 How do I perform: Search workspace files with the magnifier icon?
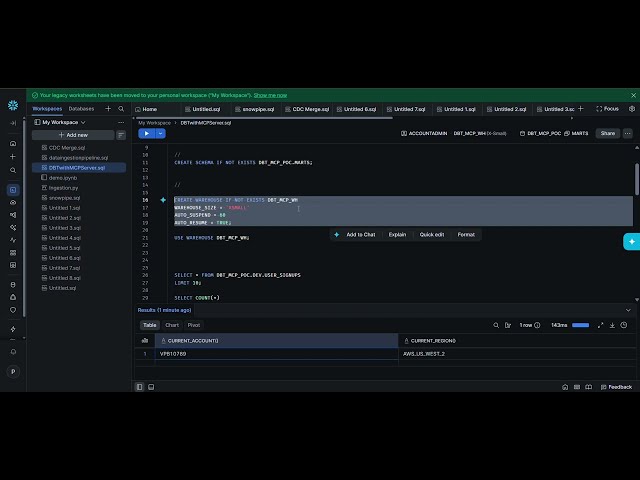click(x=121, y=109)
